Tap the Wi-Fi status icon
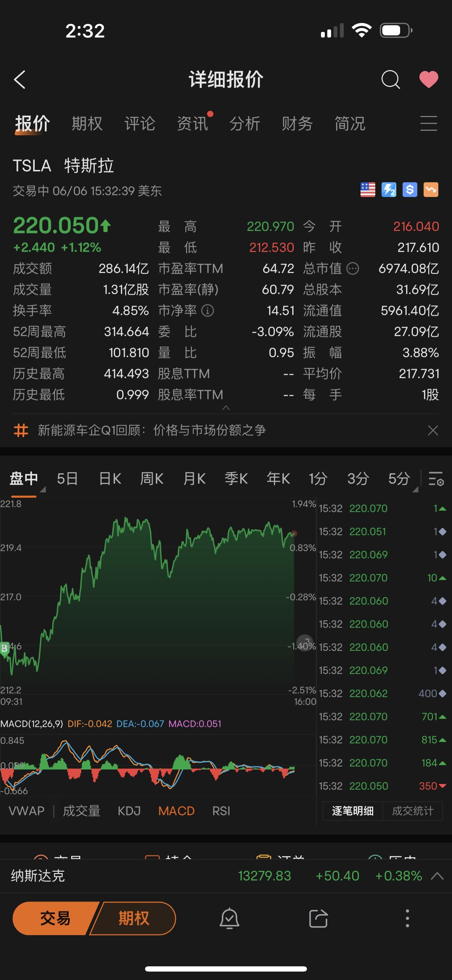 362,30
